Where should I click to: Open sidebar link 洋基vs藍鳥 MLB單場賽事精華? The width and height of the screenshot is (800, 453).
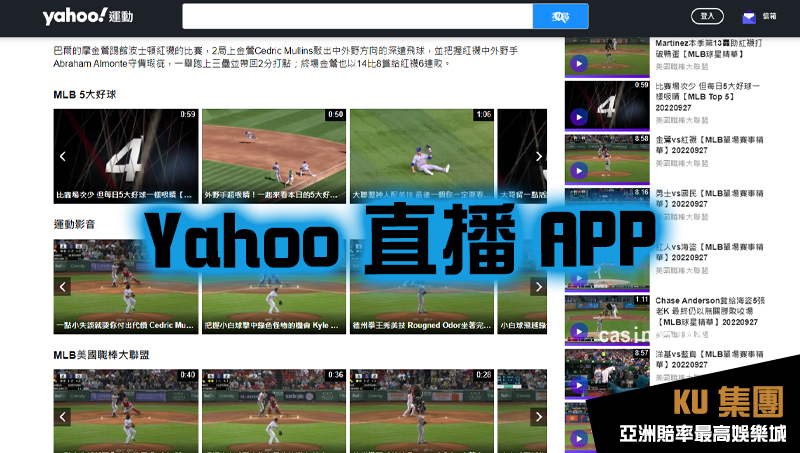pos(709,359)
